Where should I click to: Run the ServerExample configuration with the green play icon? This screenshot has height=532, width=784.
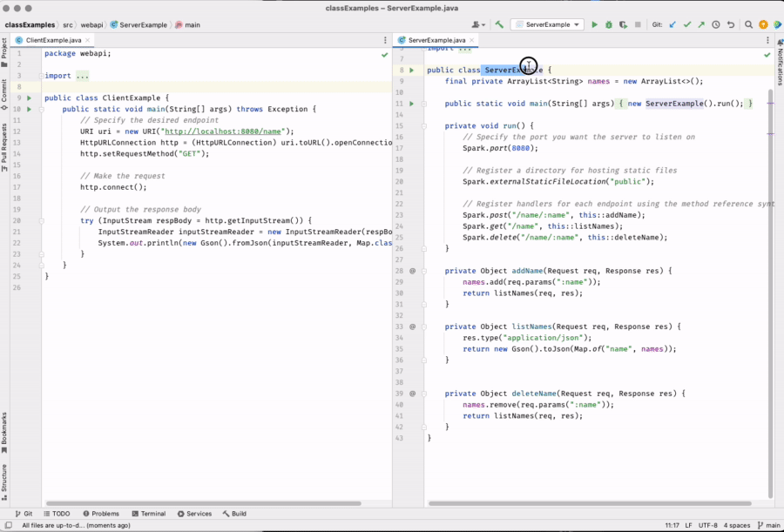tap(594, 24)
